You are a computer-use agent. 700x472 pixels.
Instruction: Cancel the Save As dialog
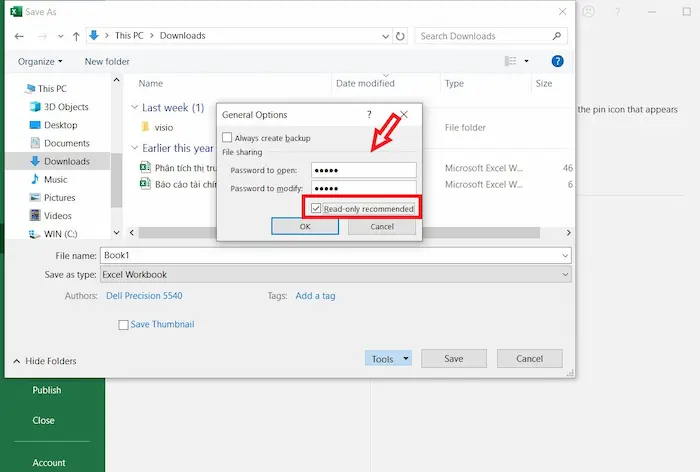(529, 359)
